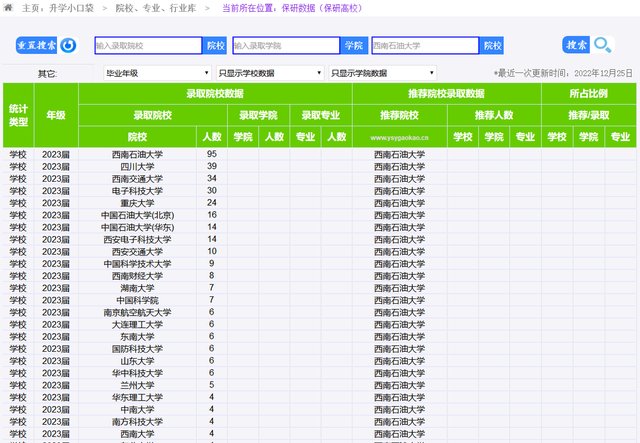The image size is (640, 443).
Task: Click 中国石油大学(北京) table cell
Action: (x=137, y=215)
